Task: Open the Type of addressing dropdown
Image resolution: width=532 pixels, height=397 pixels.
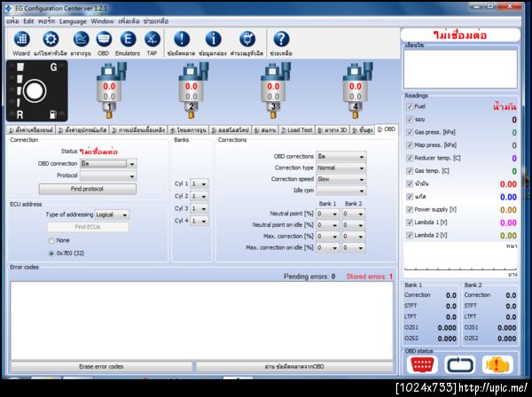Action: click(x=112, y=214)
